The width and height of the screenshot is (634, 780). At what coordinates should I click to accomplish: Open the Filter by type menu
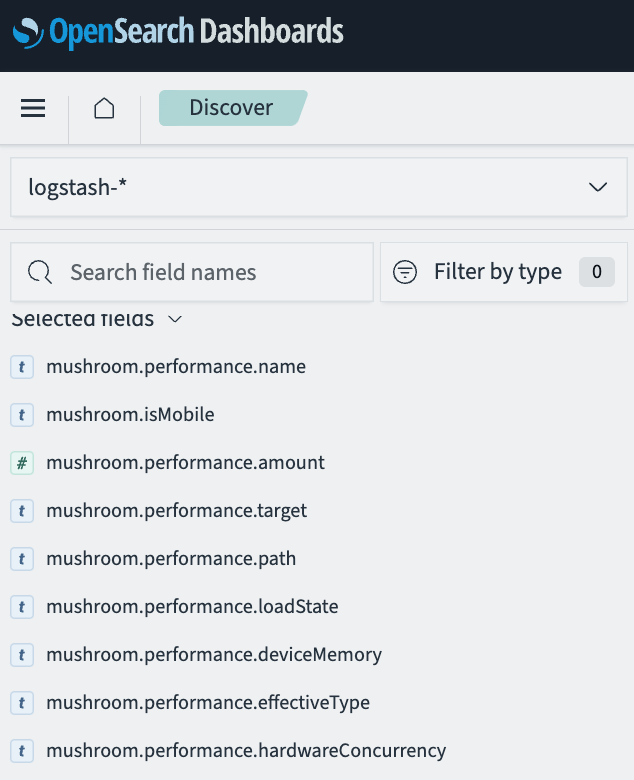click(x=504, y=272)
